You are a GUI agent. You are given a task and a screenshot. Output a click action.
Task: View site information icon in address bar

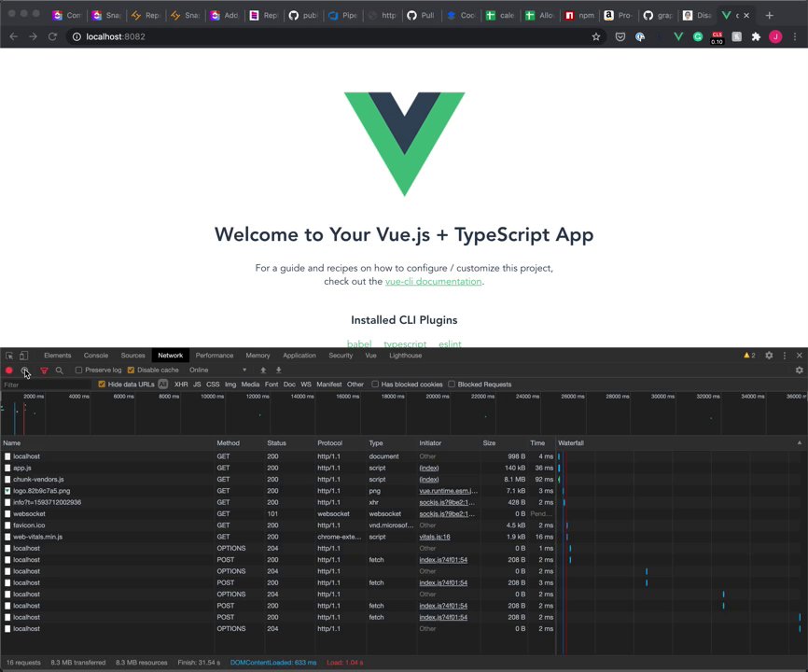[x=77, y=36]
